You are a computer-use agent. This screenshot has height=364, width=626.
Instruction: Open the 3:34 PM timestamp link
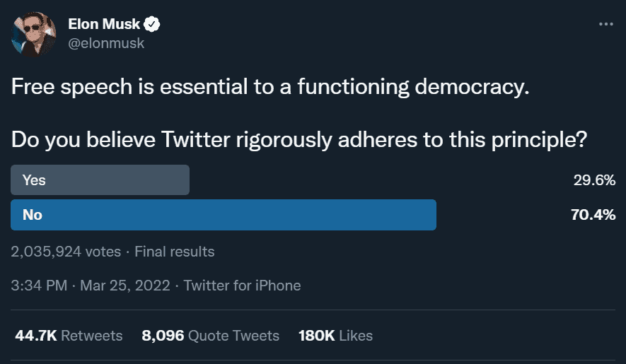coord(39,286)
